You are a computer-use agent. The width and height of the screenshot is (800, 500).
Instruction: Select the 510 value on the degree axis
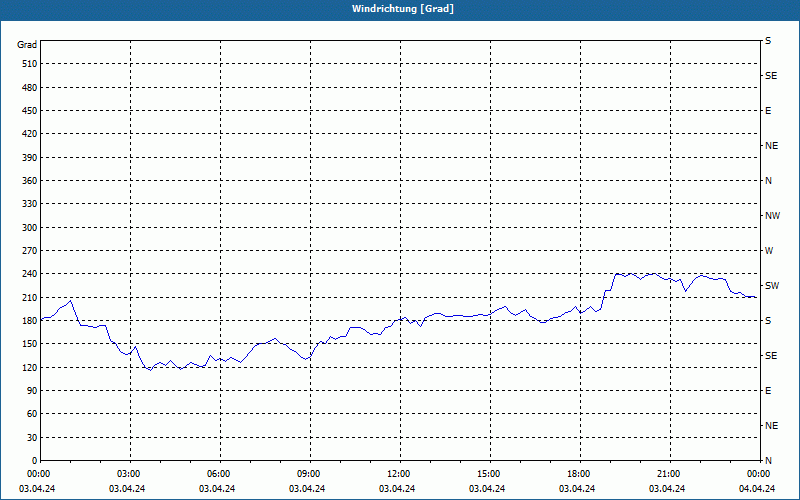pos(30,64)
